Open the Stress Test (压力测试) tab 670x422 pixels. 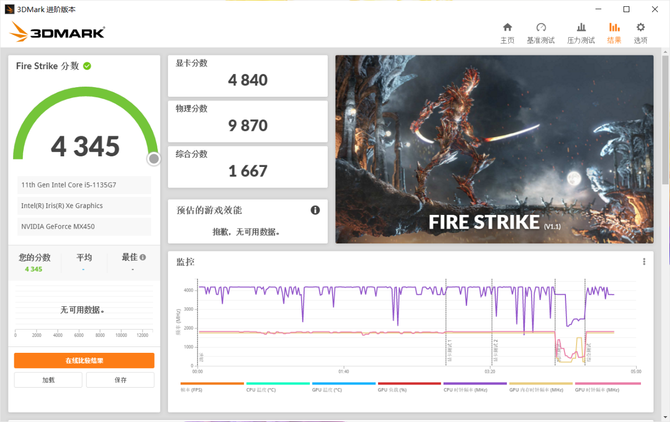coord(581,33)
